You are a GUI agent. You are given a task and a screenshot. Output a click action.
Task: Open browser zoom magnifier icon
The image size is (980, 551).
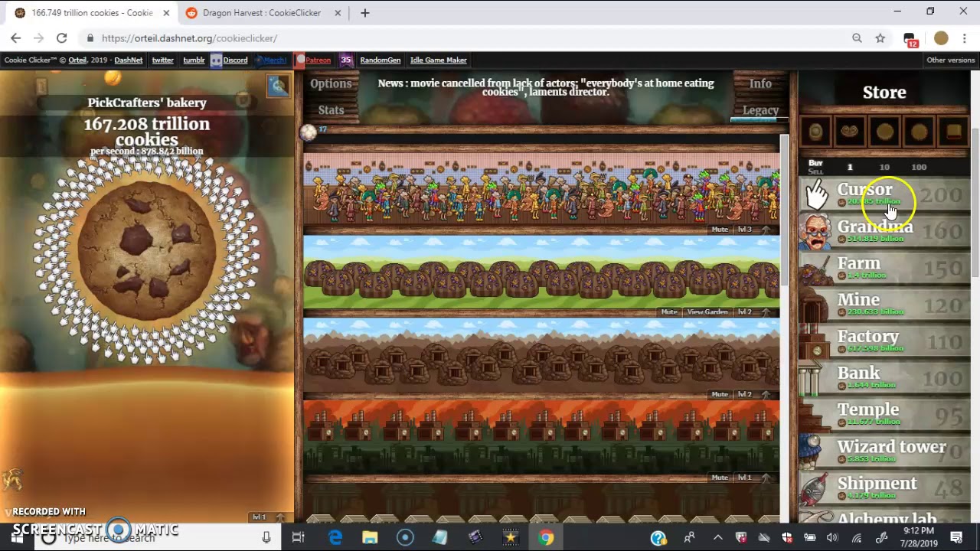(857, 38)
